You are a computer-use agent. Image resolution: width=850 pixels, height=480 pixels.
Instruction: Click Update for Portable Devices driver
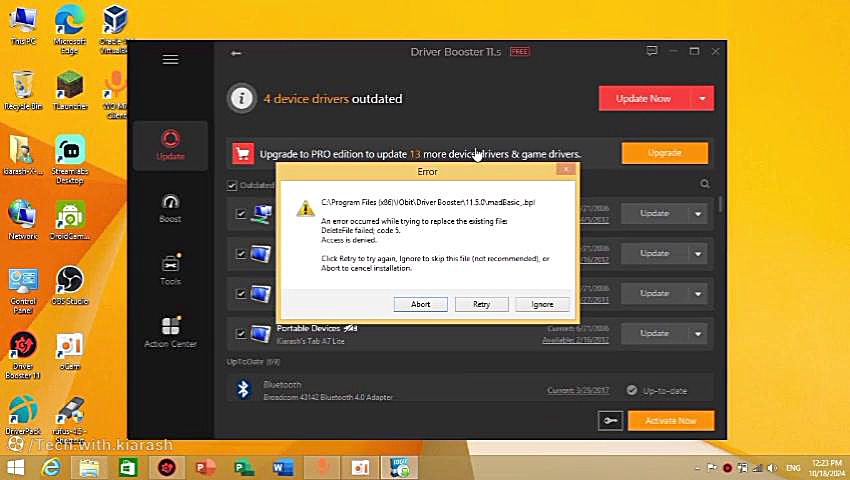click(654, 334)
